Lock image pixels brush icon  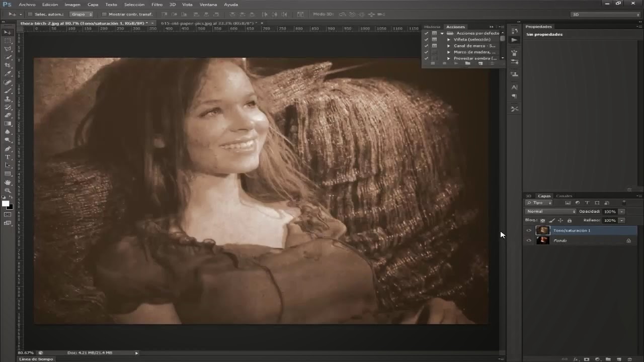point(552,221)
